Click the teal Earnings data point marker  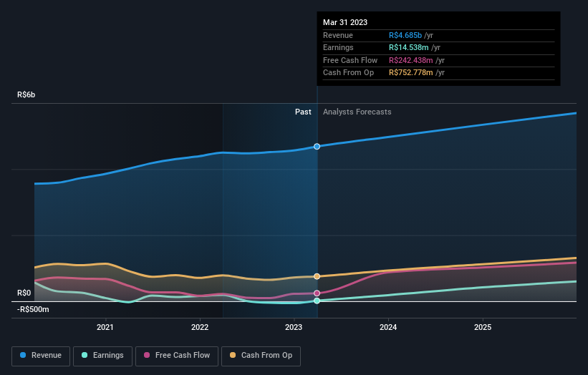317,301
